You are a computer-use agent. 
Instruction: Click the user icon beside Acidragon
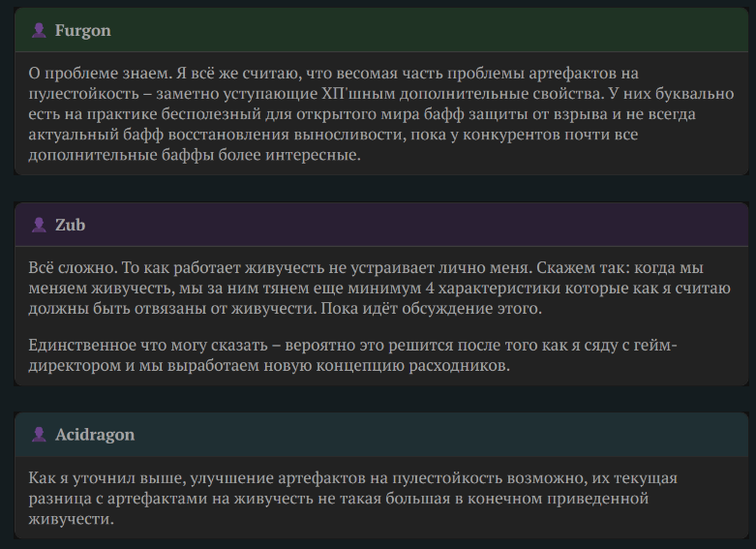click(39, 435)
